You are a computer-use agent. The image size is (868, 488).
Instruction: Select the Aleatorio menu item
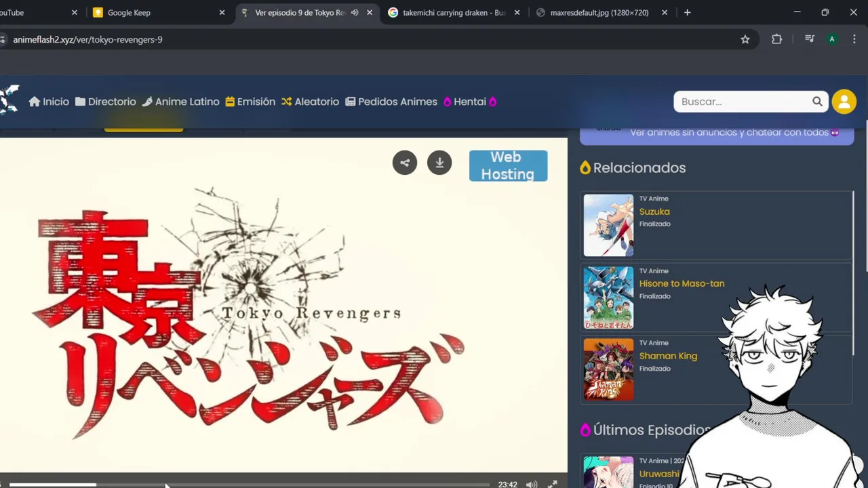(x=310, y=102)
